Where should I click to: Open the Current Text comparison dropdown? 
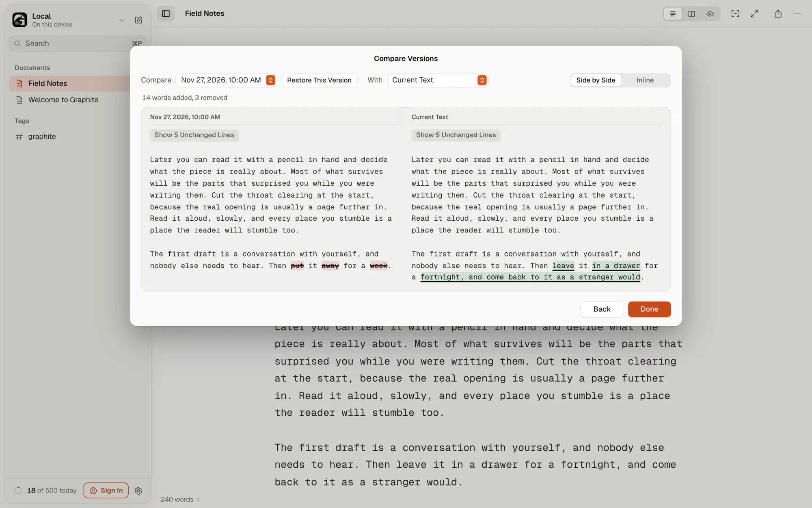click(x=438, y=80)
